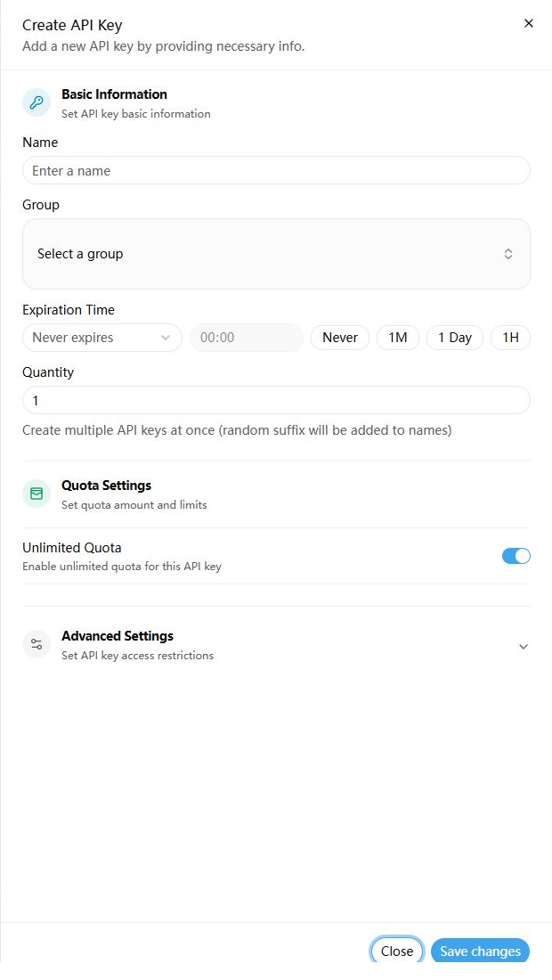552x980 pixels.
Task: Click the Advanced Settings heading
Action: click(118, 635)
